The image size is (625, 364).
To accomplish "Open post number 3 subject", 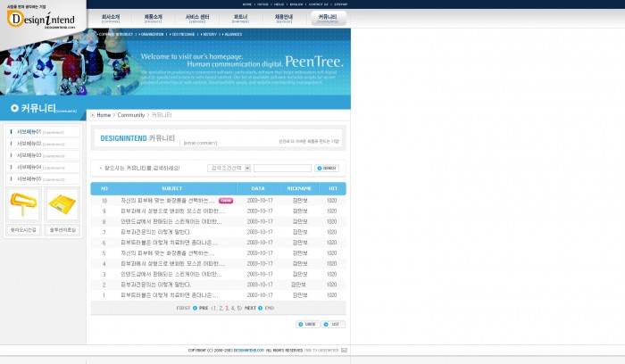I will pos(171,275).
